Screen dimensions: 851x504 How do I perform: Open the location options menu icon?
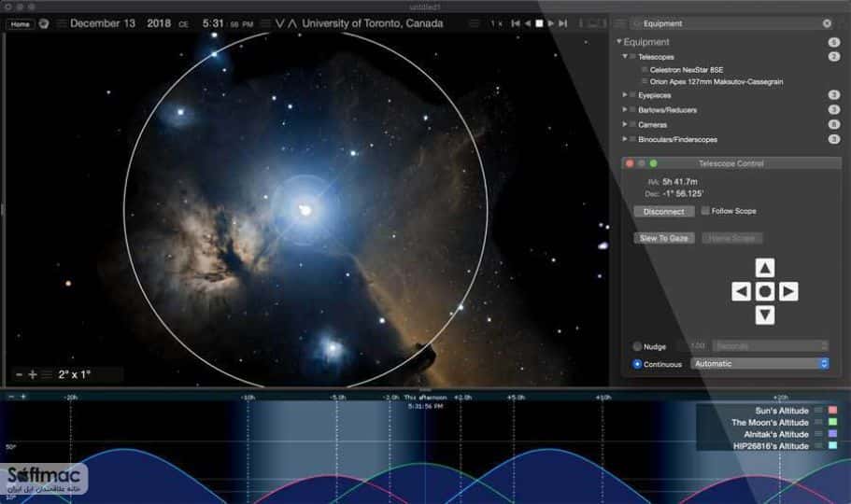click(x=265, y=24)
